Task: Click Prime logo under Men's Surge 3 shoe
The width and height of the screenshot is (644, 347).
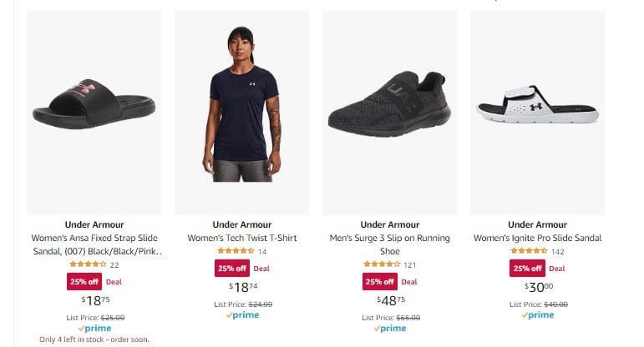Action: [x=390, y=329]
